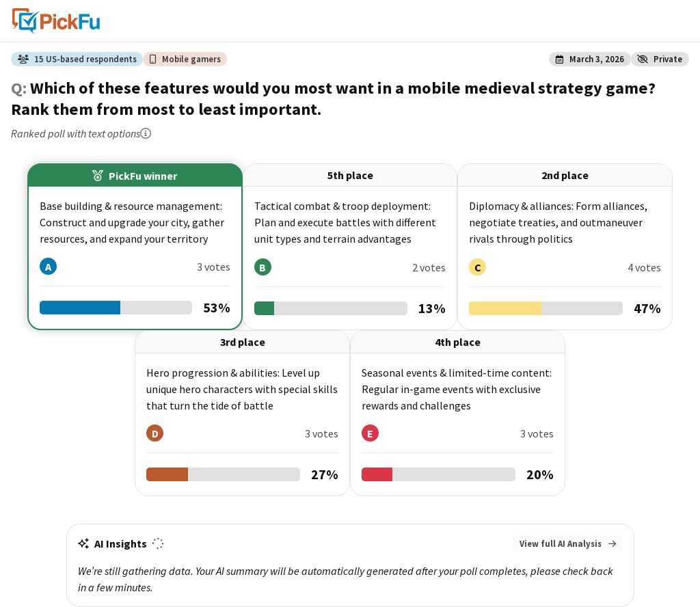Click the yellow 47% progress bar
Image resolution: width=700 pixels, height=607 pixels.
(546, 308)
